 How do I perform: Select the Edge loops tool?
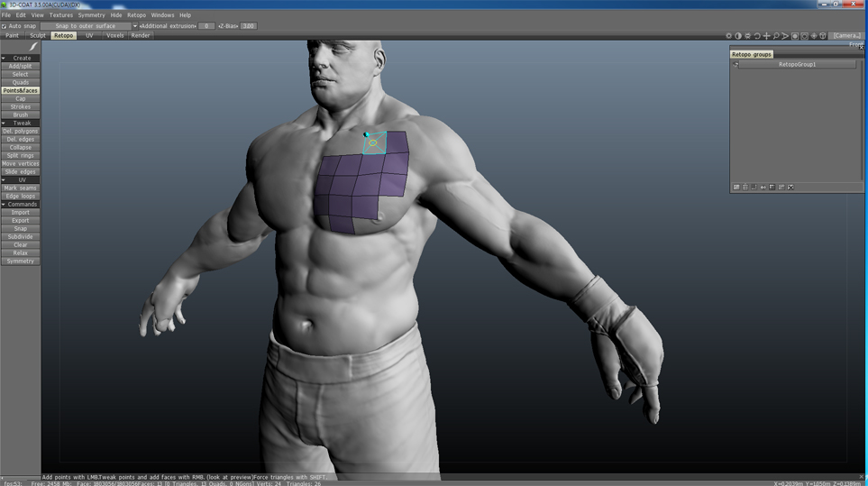pos(21,196)
